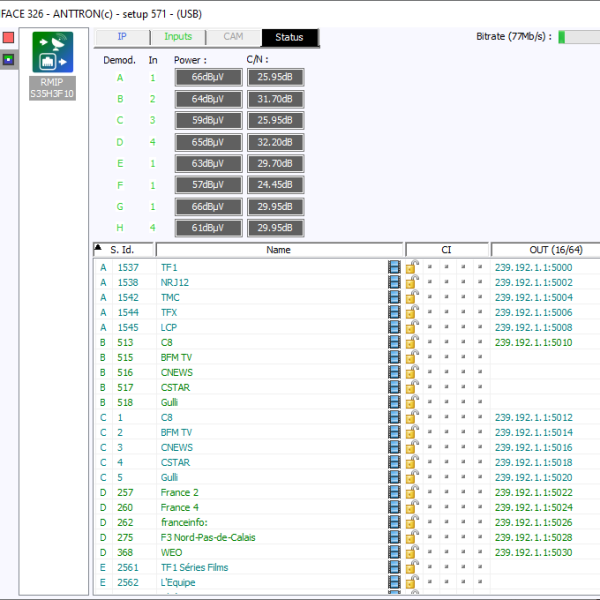Click the film strip icon for TF1
Screen dimensions: 600x600
(x=395, y=268)
